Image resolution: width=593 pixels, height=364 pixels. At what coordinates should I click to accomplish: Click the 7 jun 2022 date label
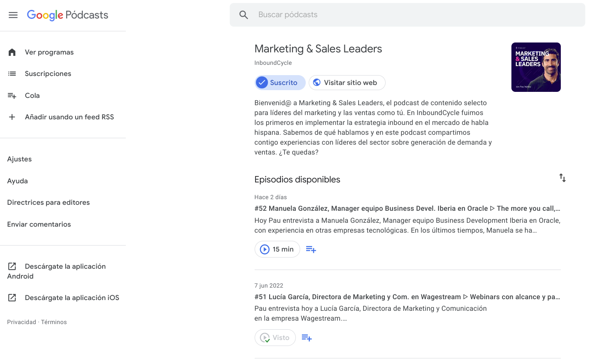pyautogui.click(x=269, y=286)
